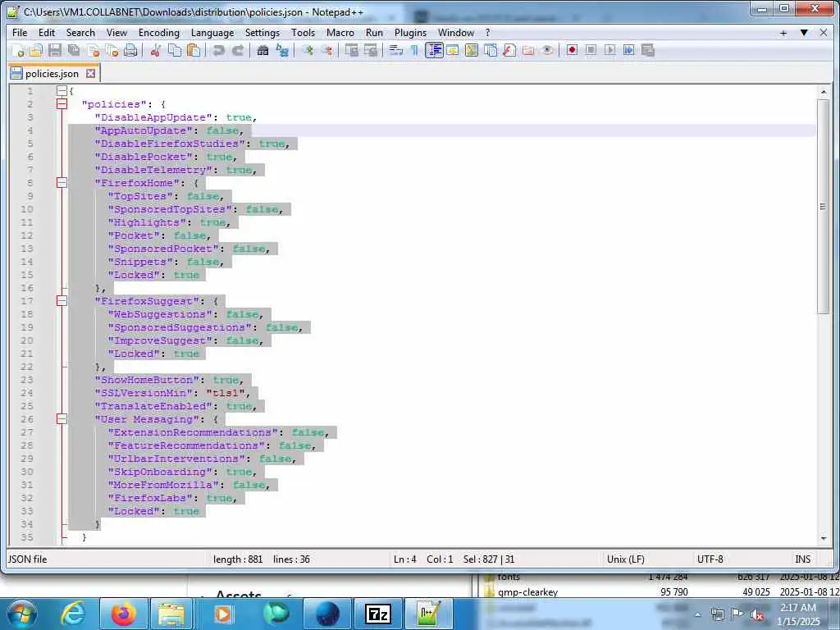The image size is (840, 630).
Task: Toggle the Function List panel
Action: (x=509, y=50)
